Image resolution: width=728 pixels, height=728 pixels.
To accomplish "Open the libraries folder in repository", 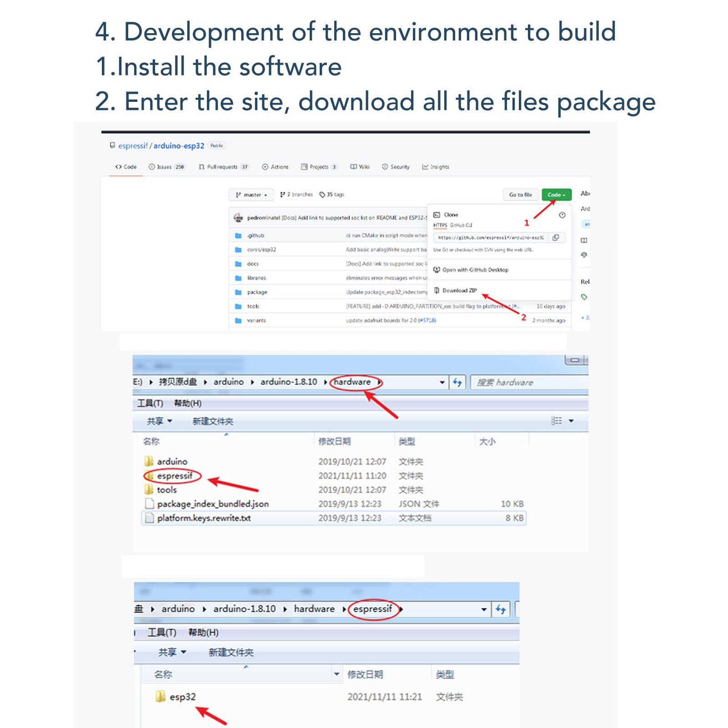I will [256, 278].
